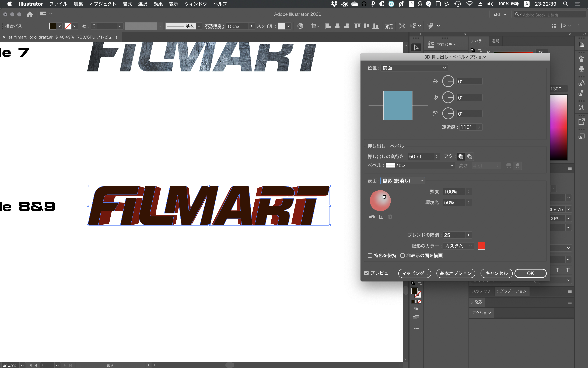Open the ファイル menu
The width and height of the screenshot is (588, 368).
click(58, 4)
